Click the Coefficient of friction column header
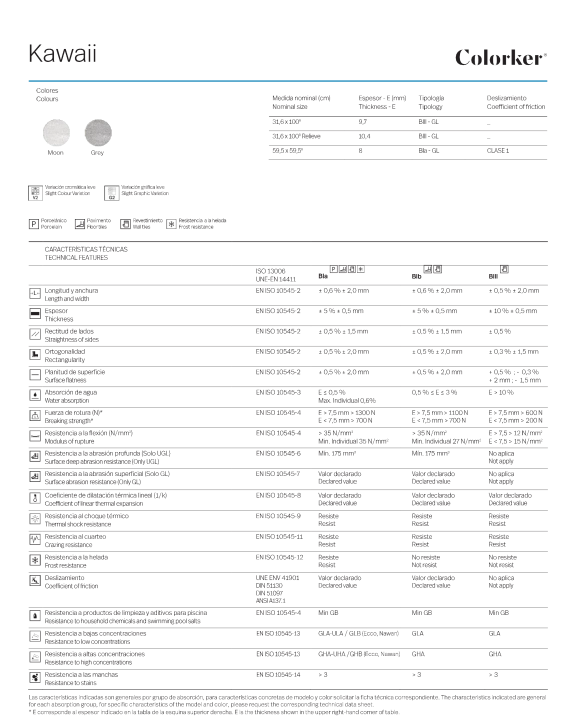This screenshot has height=720, width=576. (516, 102)
